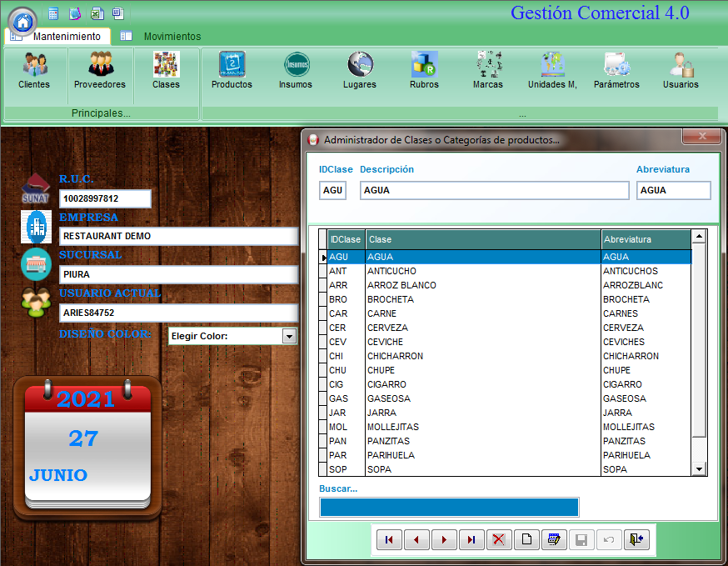Exit the dialog with the door button
The image size is (728, 566).
(636, 539)
